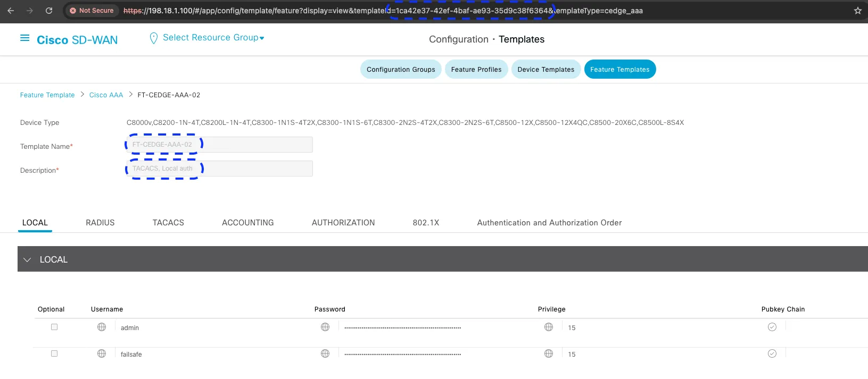Screen dimensions: 868x379
Task: Click privilege value 15 for admin
Action: point(572,328)
